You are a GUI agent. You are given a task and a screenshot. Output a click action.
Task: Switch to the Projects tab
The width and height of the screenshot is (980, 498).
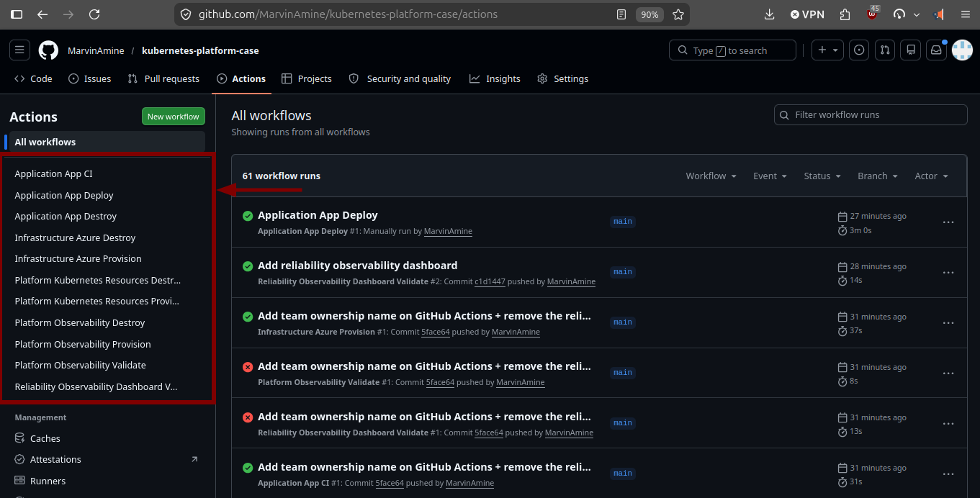tap(307, 78)
